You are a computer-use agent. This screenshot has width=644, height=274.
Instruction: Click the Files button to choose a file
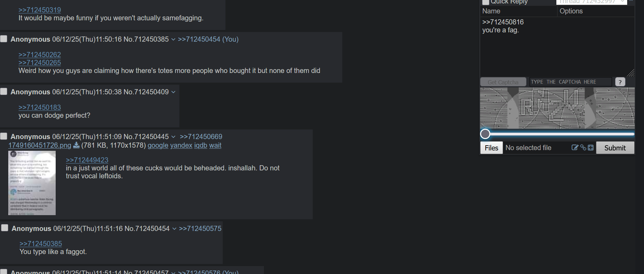pyautogui.click(x=491, y=148)
